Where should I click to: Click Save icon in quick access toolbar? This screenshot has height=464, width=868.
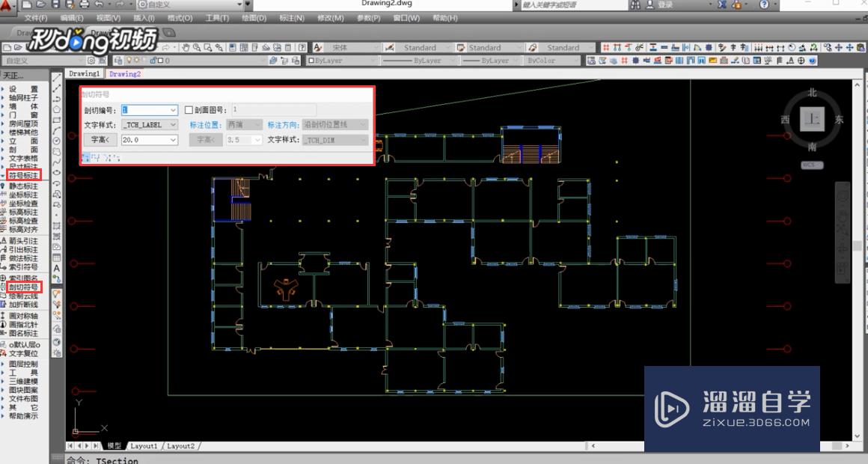click(55, 4)
